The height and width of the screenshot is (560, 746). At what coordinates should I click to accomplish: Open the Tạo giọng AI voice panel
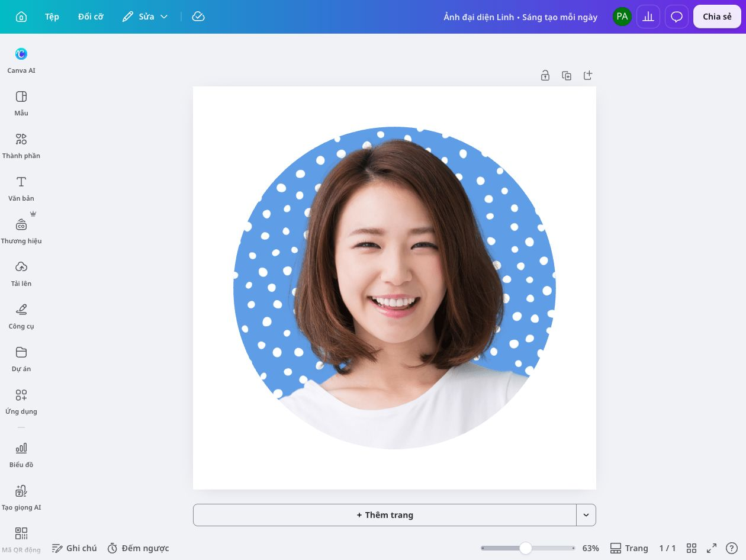(21, 497)
